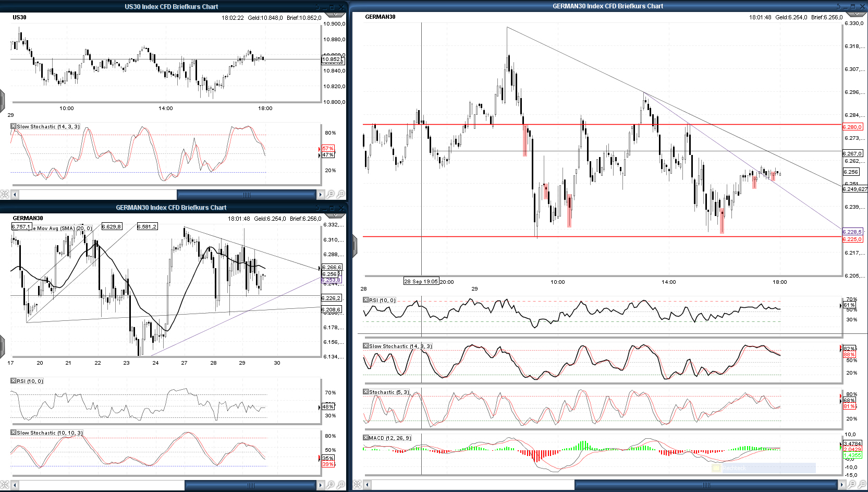The height and width of the screenshot is (492, 868).
Task: Click Brief:10.852,0 quote on US30 chart
Action: pos(304,18)
